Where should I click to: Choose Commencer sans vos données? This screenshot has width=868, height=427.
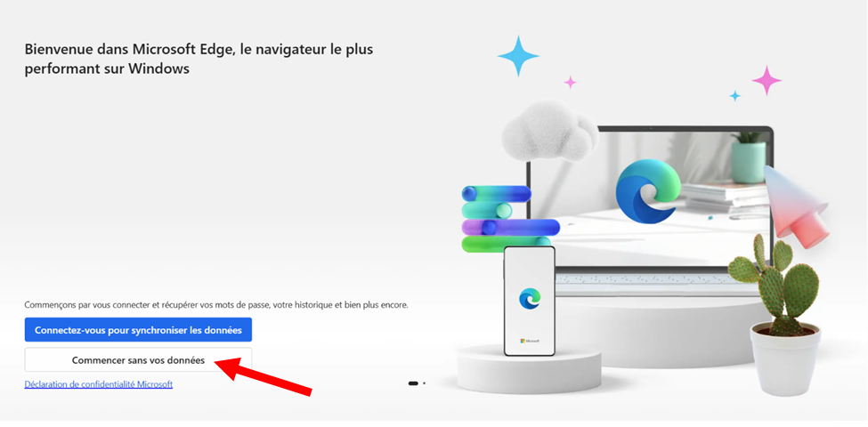138,360
